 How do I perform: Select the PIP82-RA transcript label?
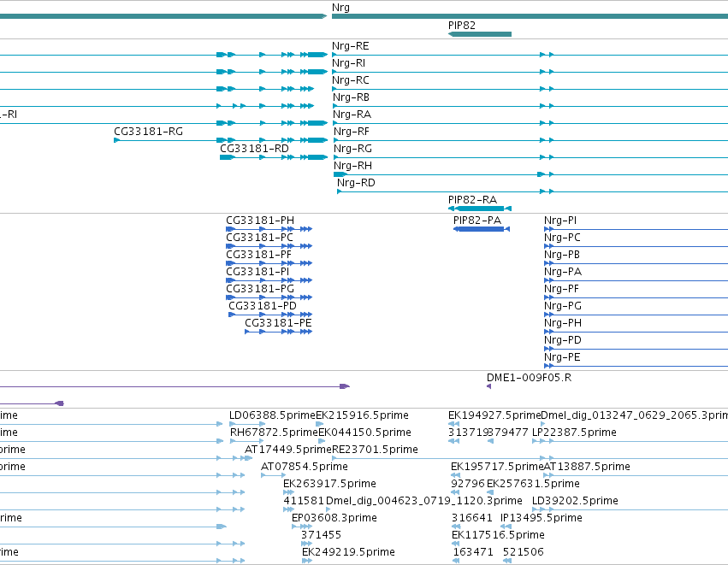click(x=472, y=200)
